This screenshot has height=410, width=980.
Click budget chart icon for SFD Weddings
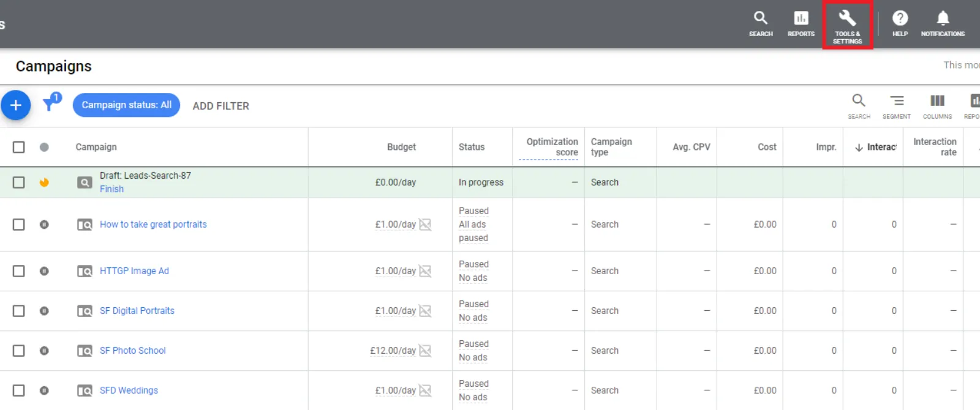coord(425,390)
